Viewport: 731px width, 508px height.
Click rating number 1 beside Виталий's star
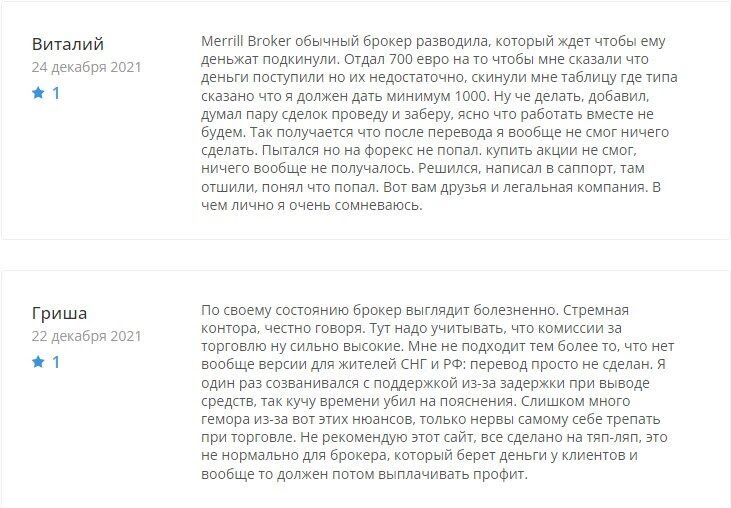56,93
